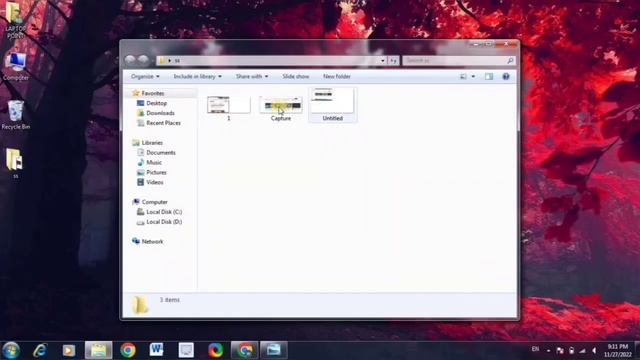This screenshot has height=360, width=640.
Task: Switch to Windows Explorer taskbar button
Action: [x=98, y=350]
